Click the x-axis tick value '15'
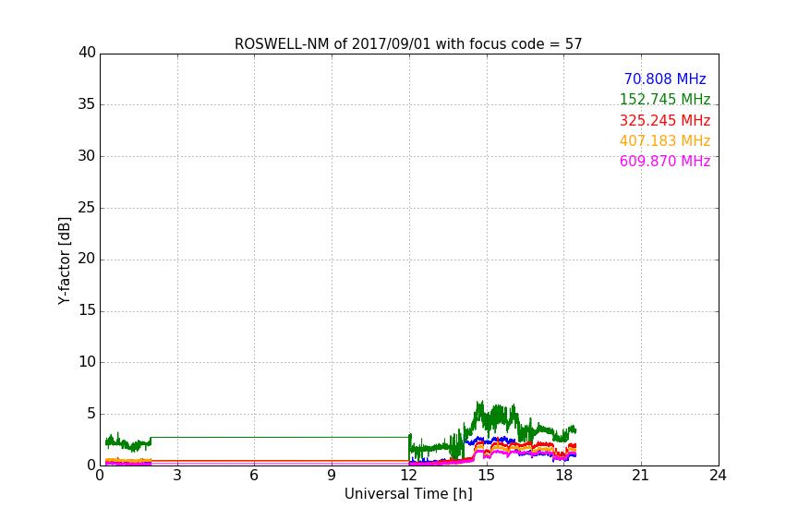 tap(487, 476)
